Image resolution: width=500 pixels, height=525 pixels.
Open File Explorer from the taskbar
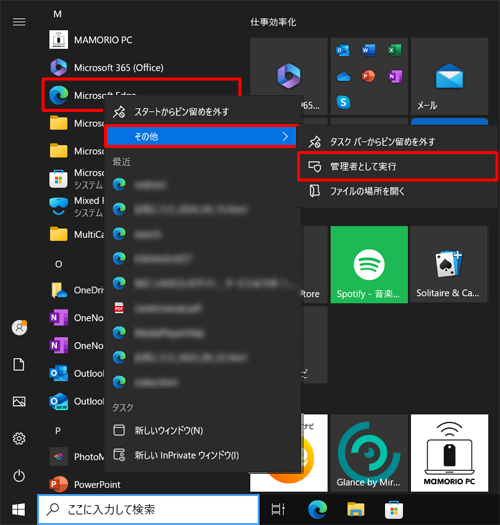(355, 510)
